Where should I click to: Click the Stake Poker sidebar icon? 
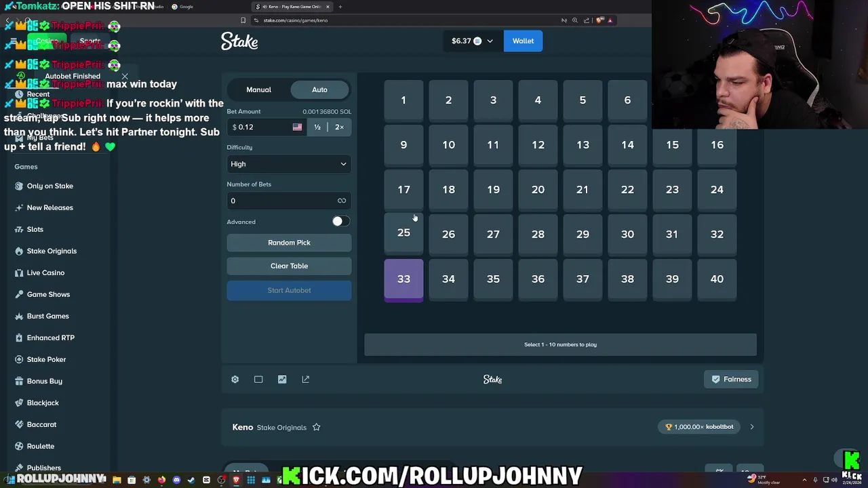(x=19, y=359)
